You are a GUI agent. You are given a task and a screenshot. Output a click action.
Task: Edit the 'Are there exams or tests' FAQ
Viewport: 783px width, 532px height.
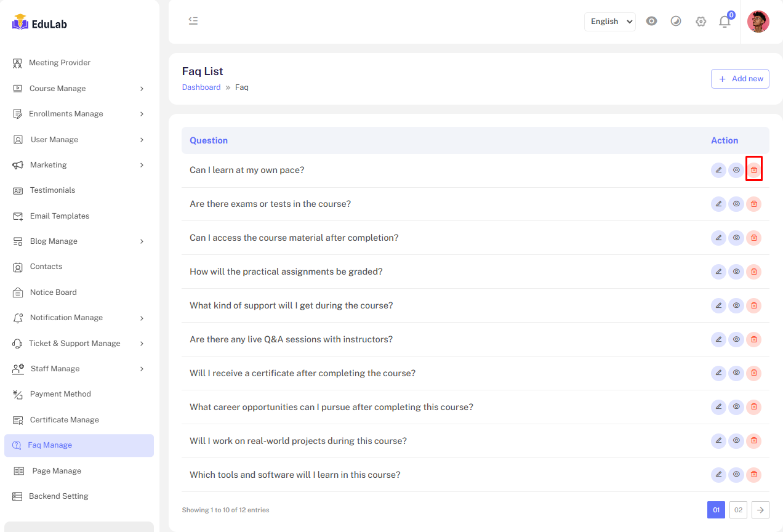click(718, 204)
